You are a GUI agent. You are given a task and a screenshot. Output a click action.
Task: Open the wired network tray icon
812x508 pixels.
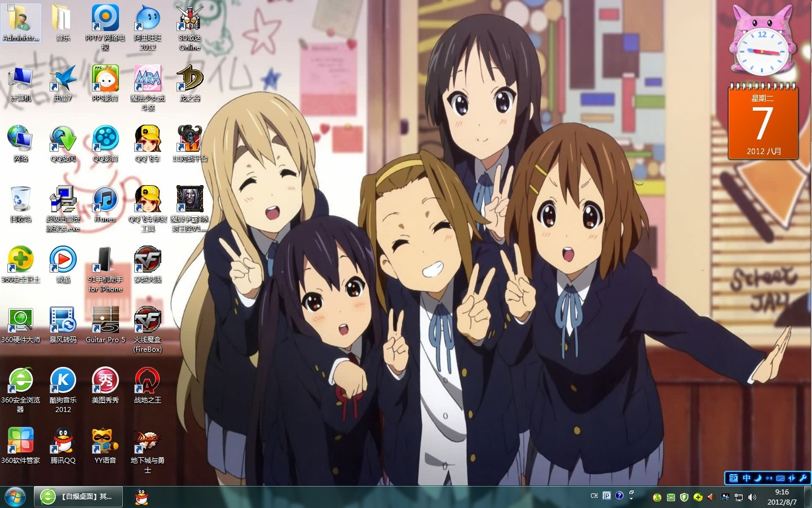(738, 497)
